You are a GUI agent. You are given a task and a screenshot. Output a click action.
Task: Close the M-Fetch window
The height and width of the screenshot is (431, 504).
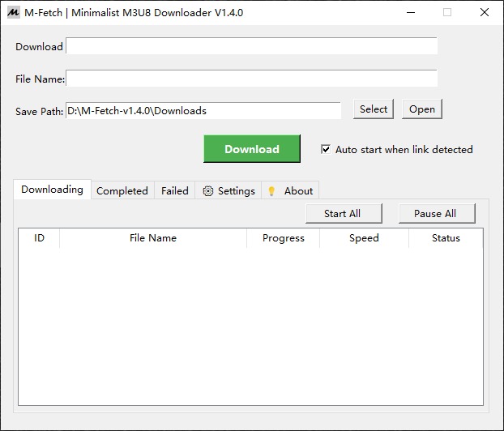(x=485, y=12)
